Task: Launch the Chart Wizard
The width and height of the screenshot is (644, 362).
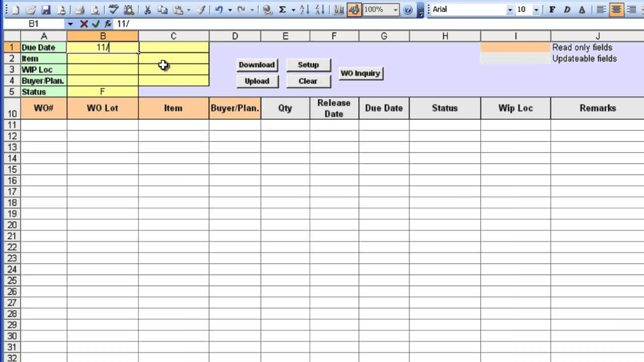Action: [x=338, y=10]
